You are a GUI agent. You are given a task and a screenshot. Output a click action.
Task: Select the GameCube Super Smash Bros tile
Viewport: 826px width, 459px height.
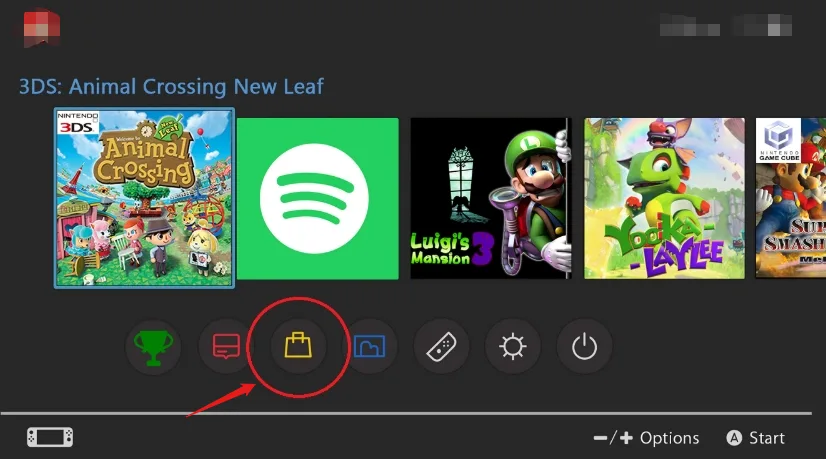pyautogui.click(x=791, y=199)
